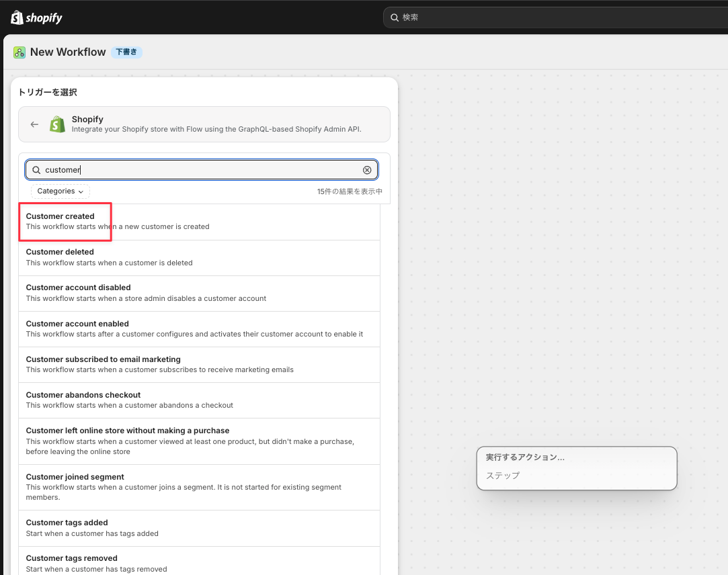The height and width of the screenshot is (575, 728).
Task: Click the green Shopify bag icon
Action: (58, 124)
